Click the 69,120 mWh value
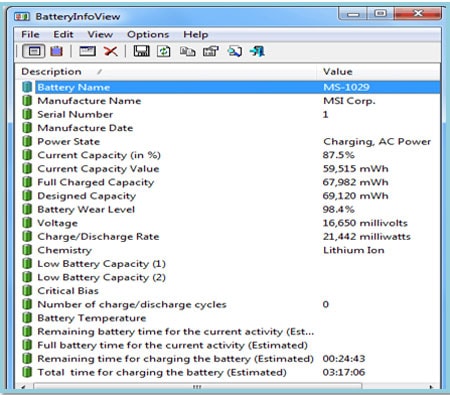The width and height of the screenshot is (450, 395). (x=355, y=196)
